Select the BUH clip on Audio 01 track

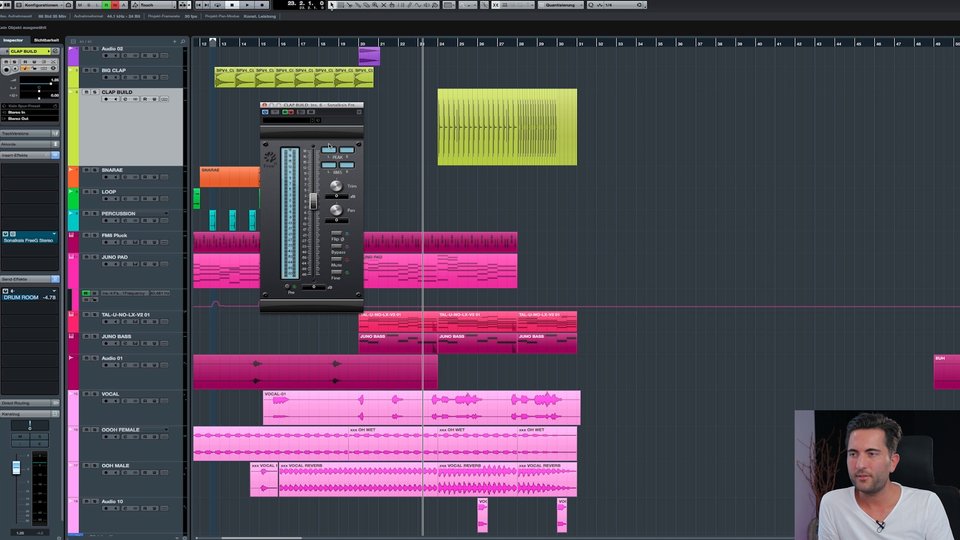point(947,372)
